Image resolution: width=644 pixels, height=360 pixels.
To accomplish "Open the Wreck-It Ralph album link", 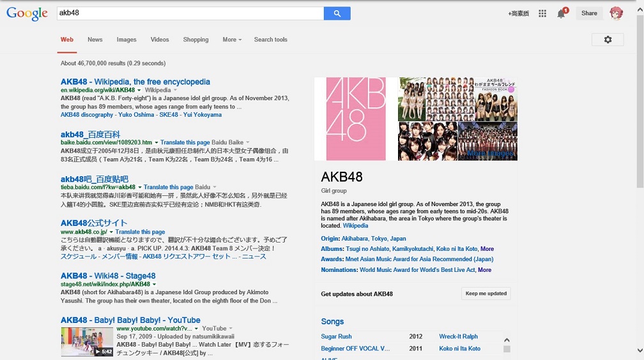I will point(458,336).
